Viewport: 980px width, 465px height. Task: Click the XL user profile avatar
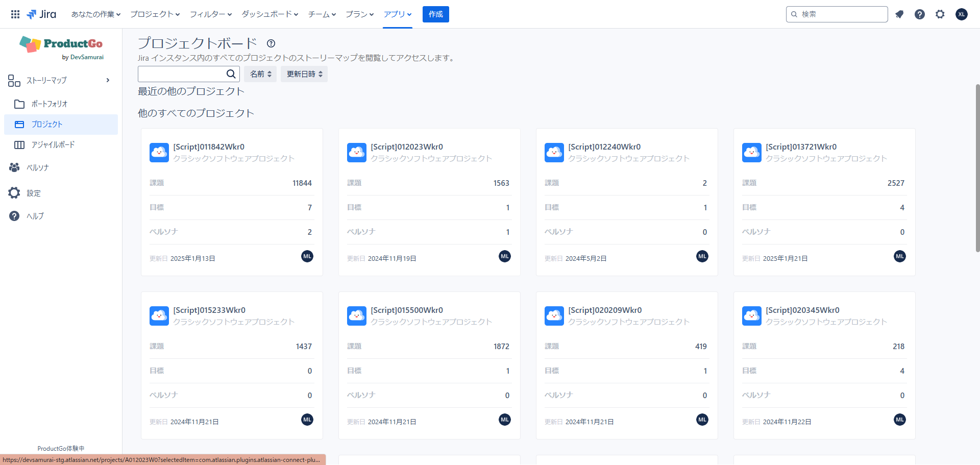click(x=962, y=14)
